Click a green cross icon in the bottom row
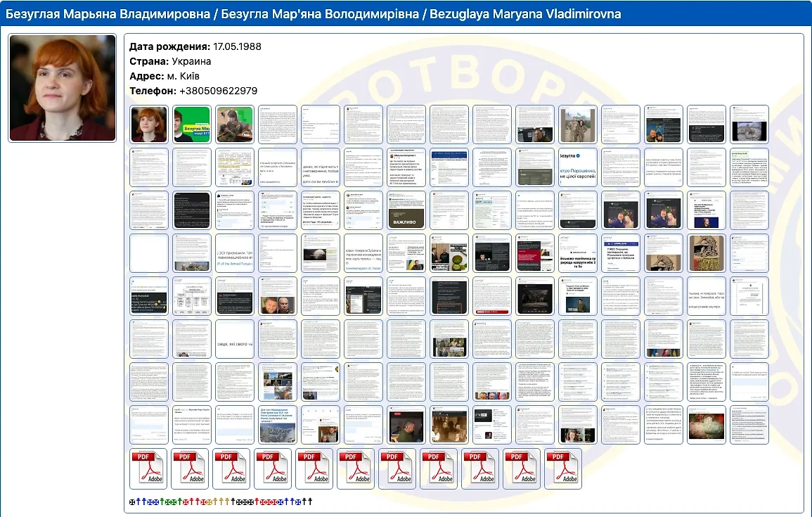Viewport: 812px width, 517px height. point(167,501)
